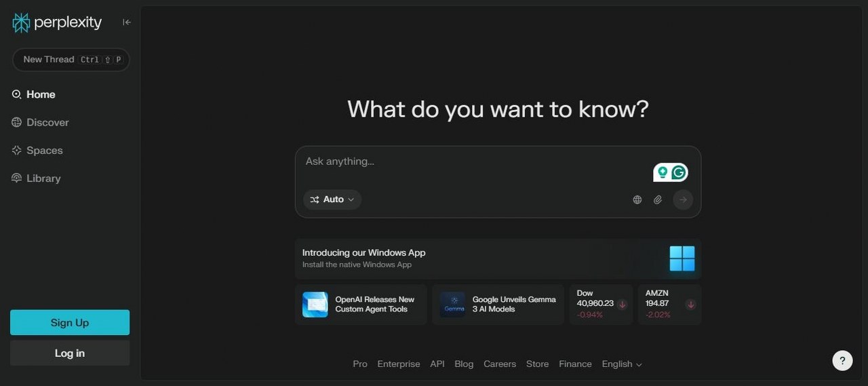Screen dimensions: 868x386
Task: Click the Spaces sparkle icon
Action: (x=17, y=151)
